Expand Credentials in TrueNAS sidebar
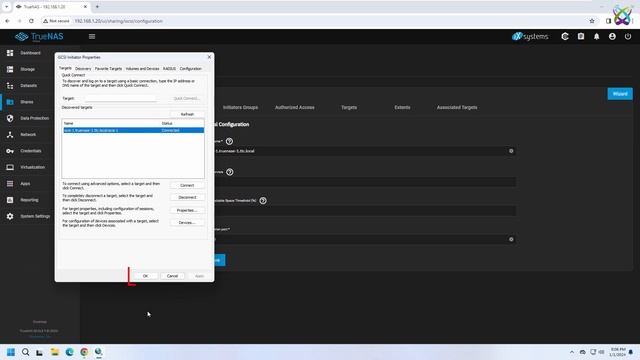This screenshot has height=360, width=640. click(31, 151)
